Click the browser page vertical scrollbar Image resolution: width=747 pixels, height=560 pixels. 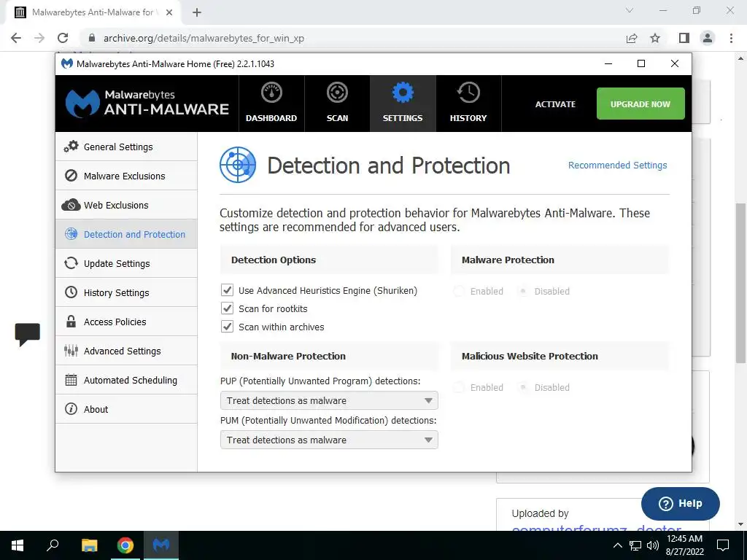coord(740,283)
